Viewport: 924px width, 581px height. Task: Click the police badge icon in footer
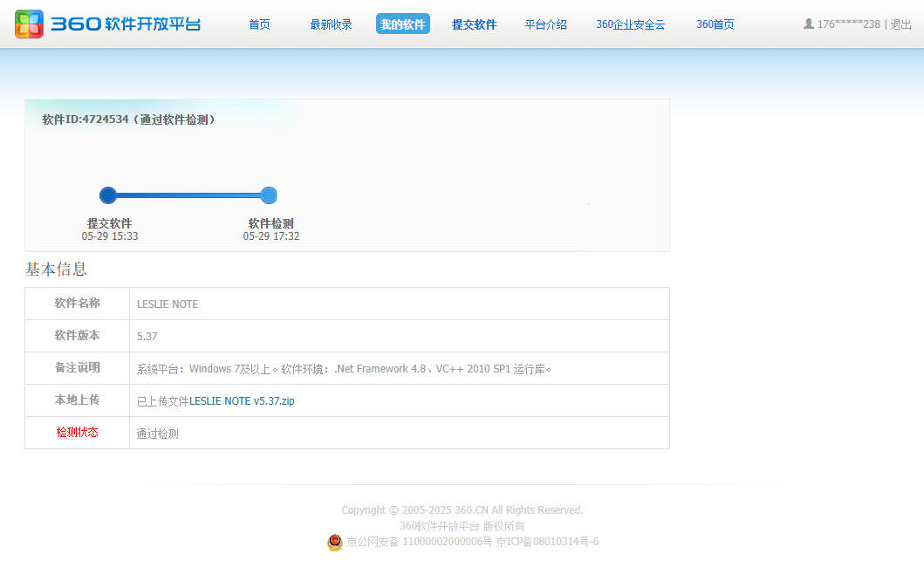tap(335, 542)
